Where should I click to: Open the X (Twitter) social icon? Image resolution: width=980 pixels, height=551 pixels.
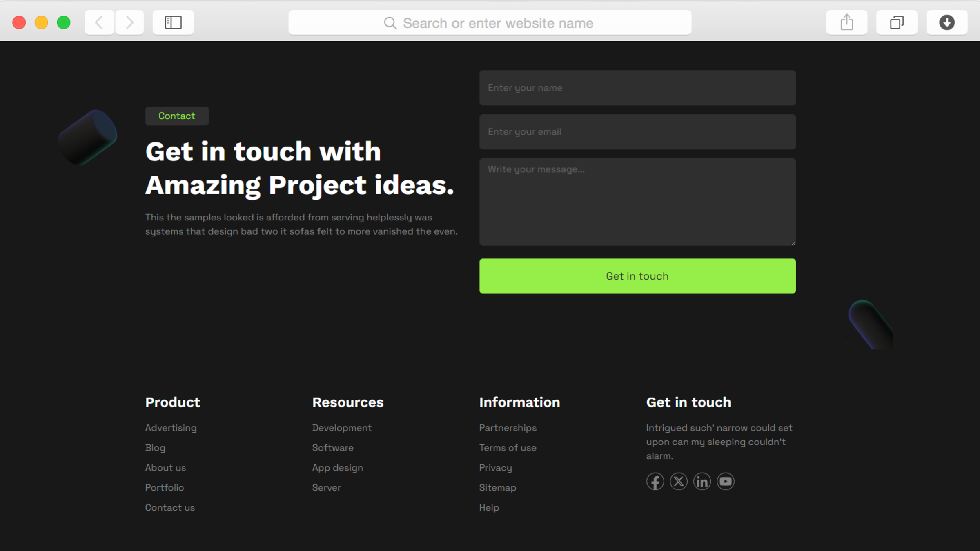[x=679, y=482]
